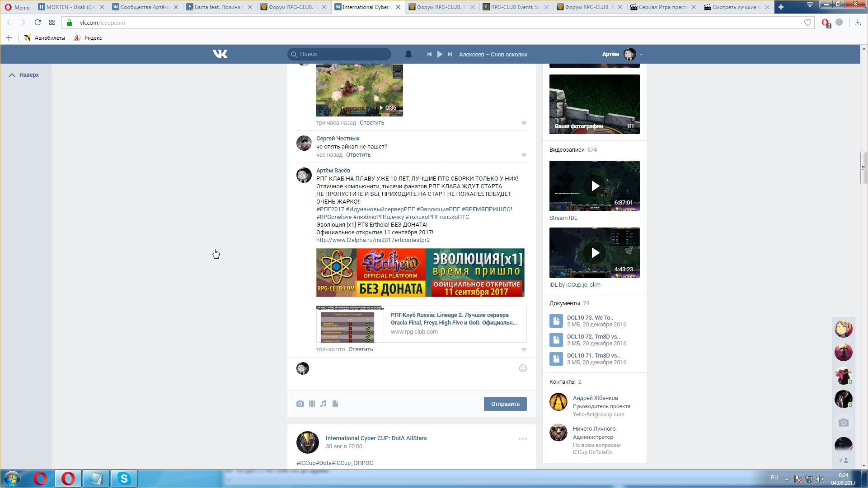Open the Windows Start button
Screen dimensions: 868x488
pos(13,479)
